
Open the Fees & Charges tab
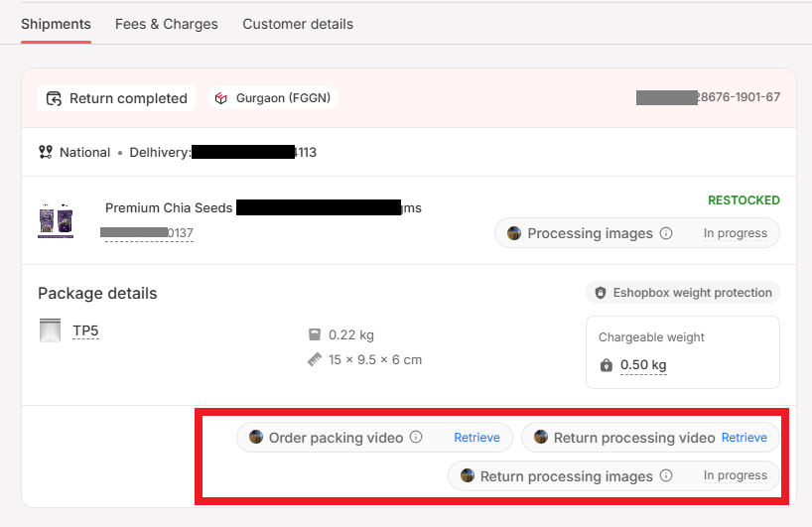point(166,25)
